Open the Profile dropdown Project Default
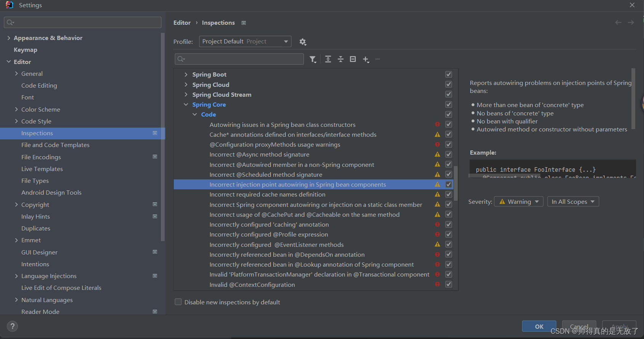 245,42
